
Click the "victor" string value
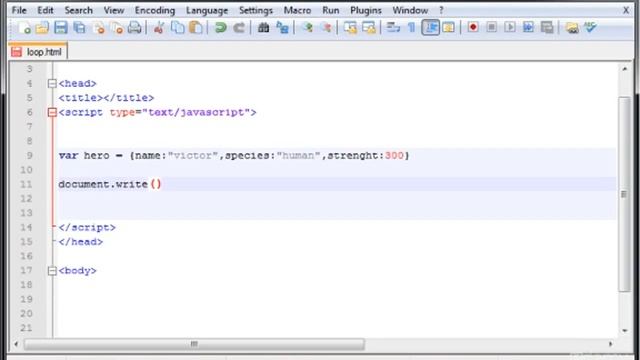tap(193, 156)
